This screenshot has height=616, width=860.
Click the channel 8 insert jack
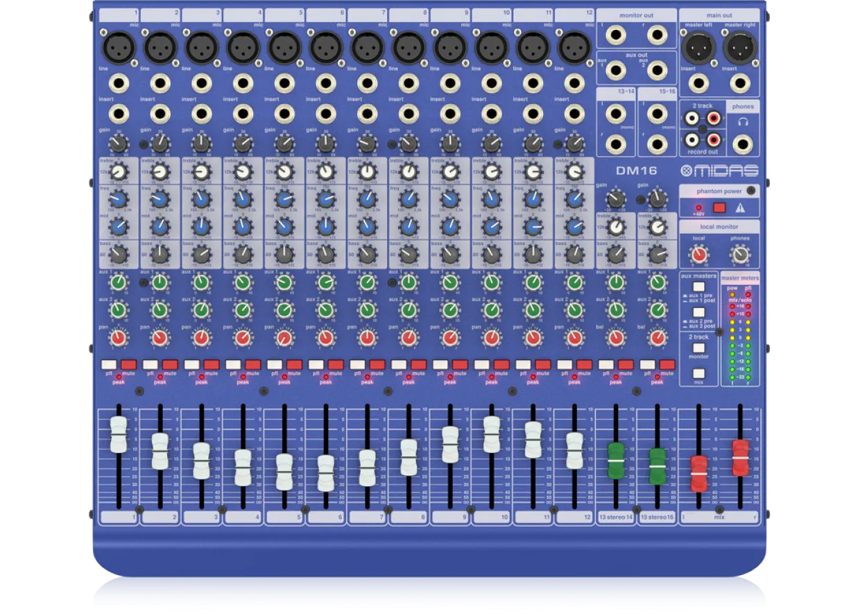(409, 113)
